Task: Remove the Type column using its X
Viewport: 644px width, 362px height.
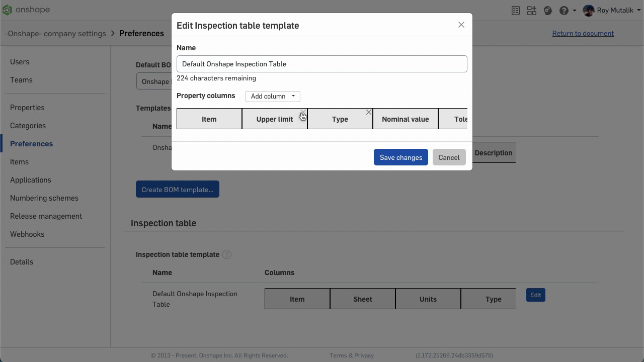Action: coord(369,113)
